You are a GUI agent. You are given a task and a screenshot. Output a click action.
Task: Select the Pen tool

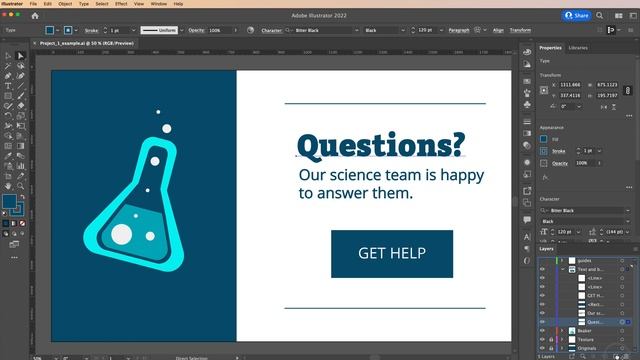[8, 76]
